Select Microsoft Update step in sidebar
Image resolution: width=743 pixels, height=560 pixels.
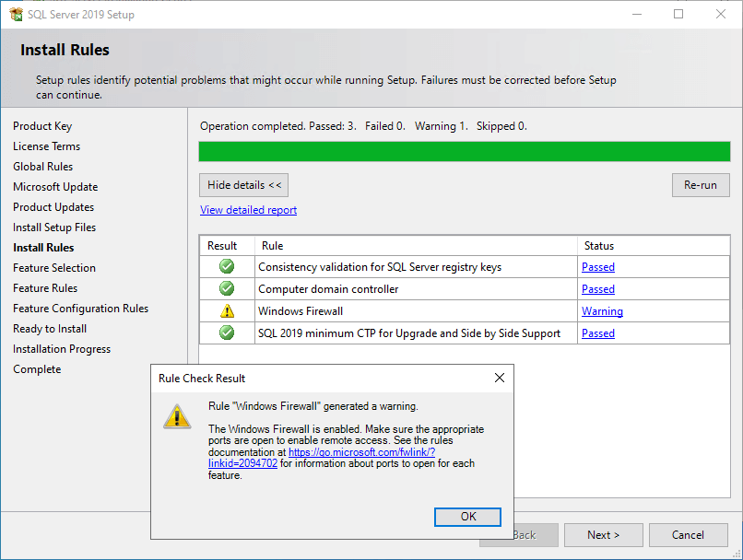click(55, 187)
